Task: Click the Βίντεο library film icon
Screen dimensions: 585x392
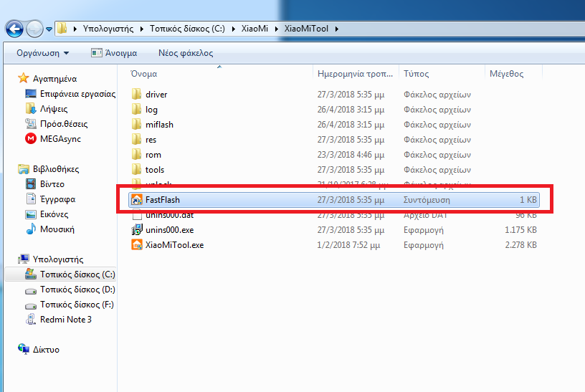Action: [x=31, y=184]
